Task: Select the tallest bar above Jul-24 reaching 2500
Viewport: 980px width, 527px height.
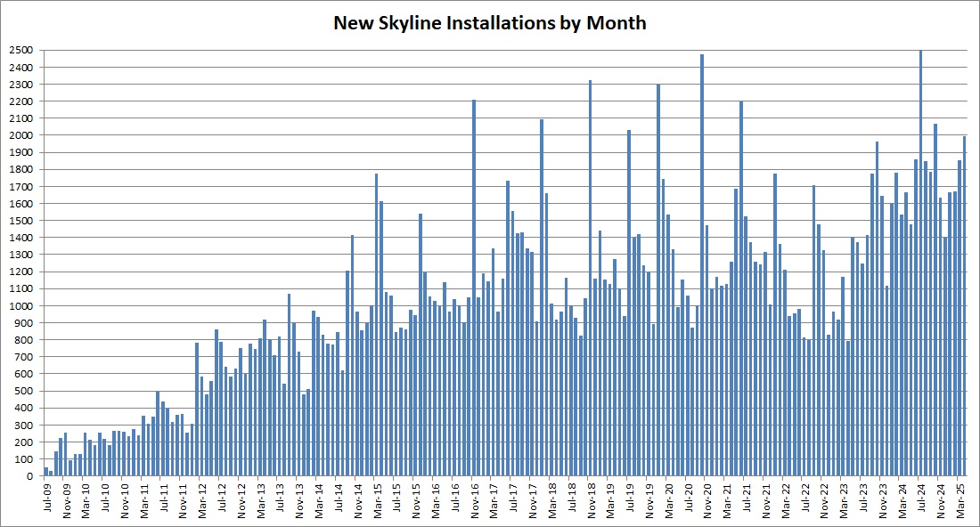Action: point(920,263)
